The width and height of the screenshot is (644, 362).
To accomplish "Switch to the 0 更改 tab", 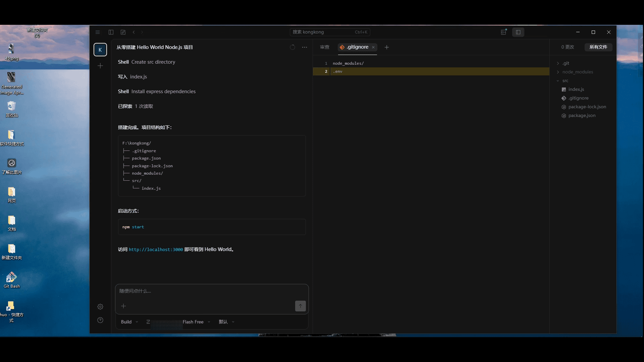I will pos(568,47).
